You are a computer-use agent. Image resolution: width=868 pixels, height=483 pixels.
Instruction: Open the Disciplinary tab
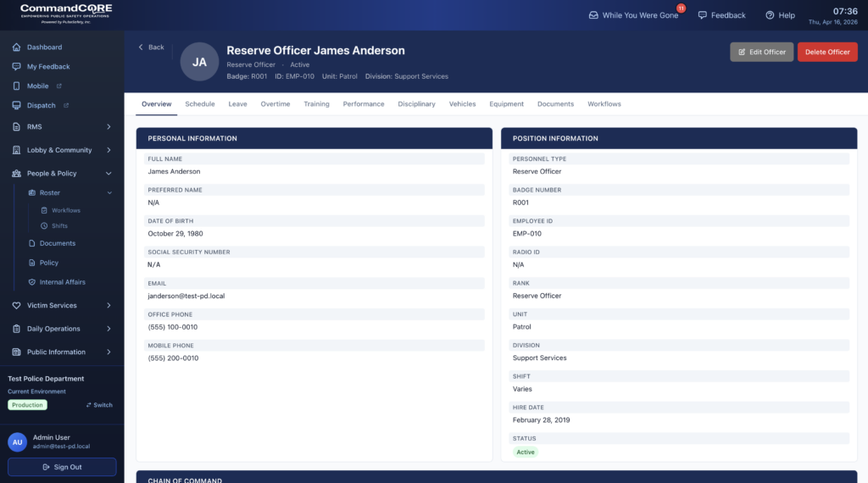click(x=416, y=104)
